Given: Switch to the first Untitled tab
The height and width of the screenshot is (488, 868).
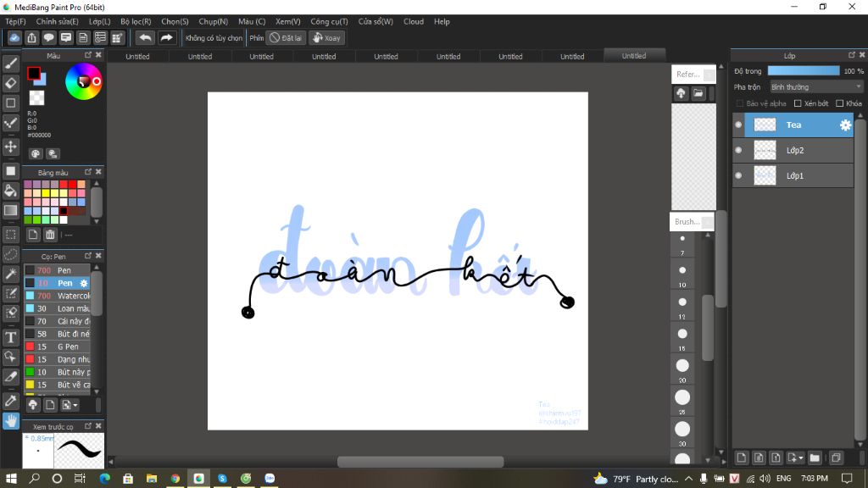Looking at the screenshot, I should 137,57.
